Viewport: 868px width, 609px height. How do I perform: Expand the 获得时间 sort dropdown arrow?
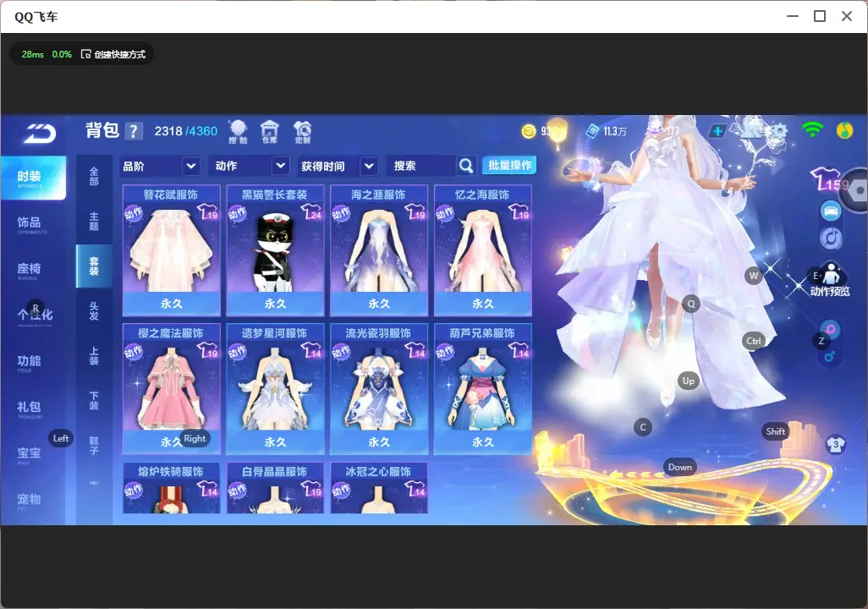pyautogui.click(x=369, y=166)
